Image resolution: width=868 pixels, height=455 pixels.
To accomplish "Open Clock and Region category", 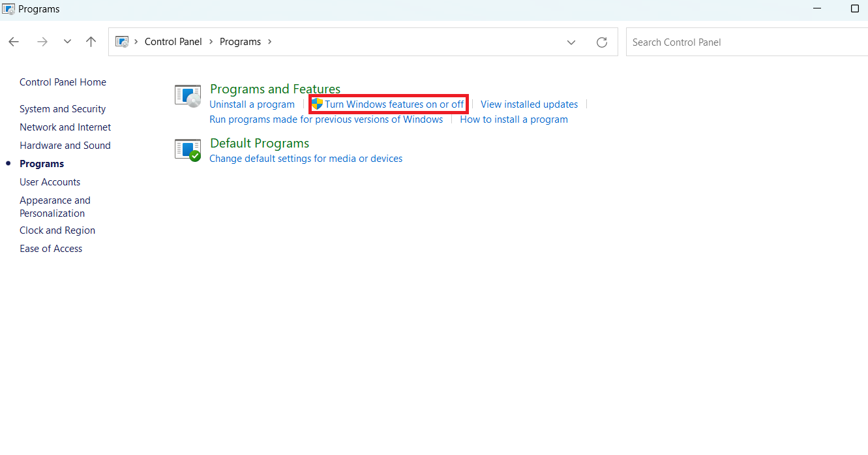I will 57,230.
